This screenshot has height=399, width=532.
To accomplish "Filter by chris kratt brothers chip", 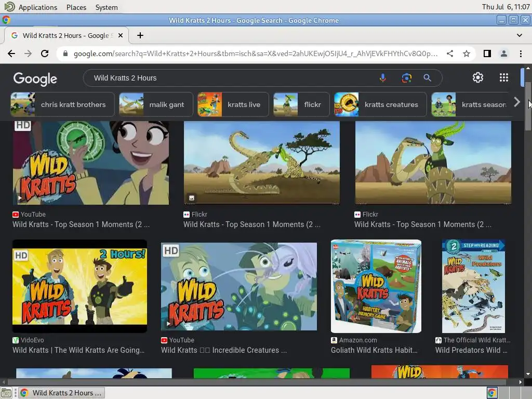I will pos(62,104).
